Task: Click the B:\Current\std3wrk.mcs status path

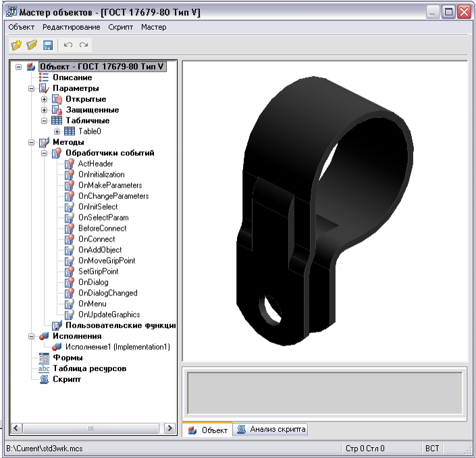Action: pyautogui.click(x=45, y=449)
